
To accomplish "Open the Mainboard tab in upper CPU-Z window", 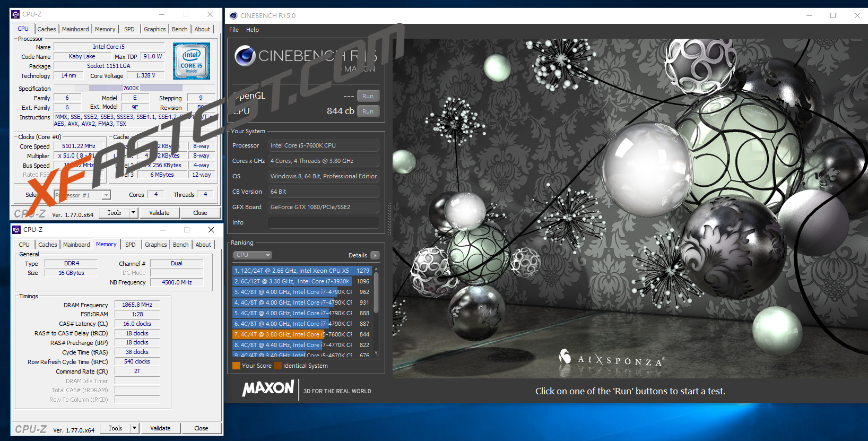I will 75,29.
